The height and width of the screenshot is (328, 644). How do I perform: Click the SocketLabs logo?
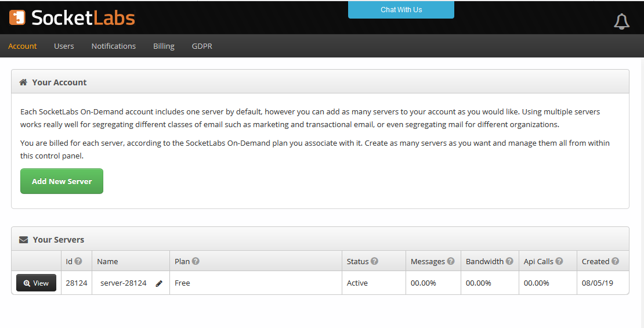73,17
